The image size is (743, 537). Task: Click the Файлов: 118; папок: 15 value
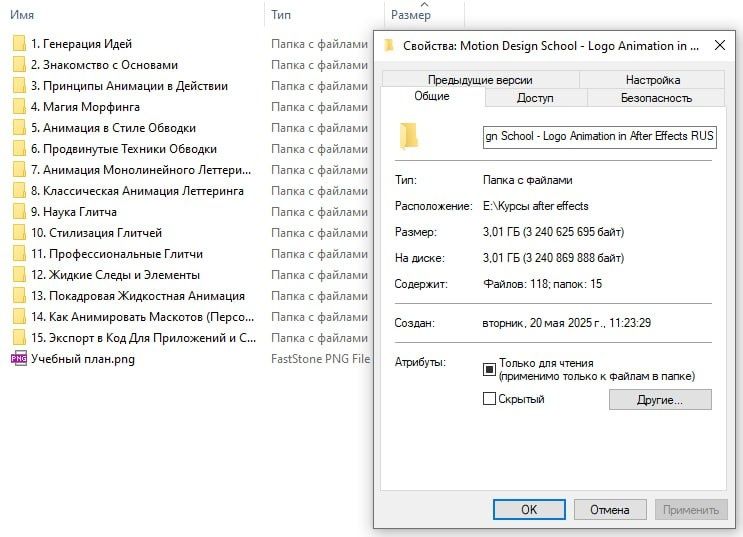coord(542,284)
